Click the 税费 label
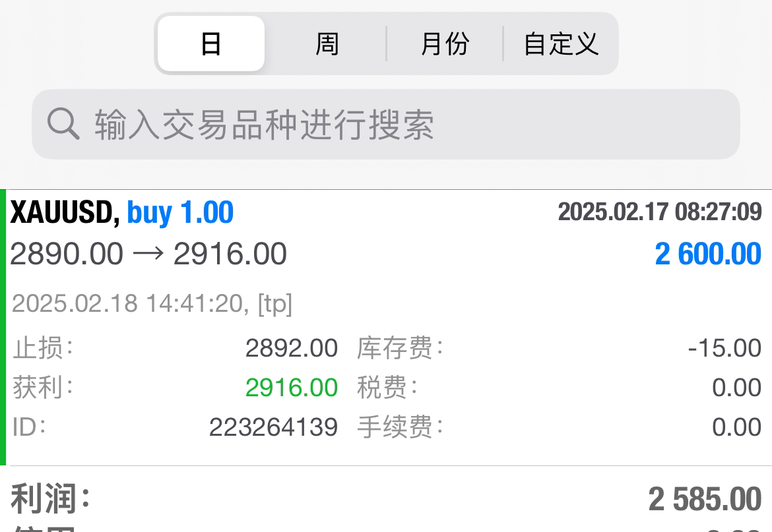Viewport: 772px width, 532px height. tap(387, 388)
